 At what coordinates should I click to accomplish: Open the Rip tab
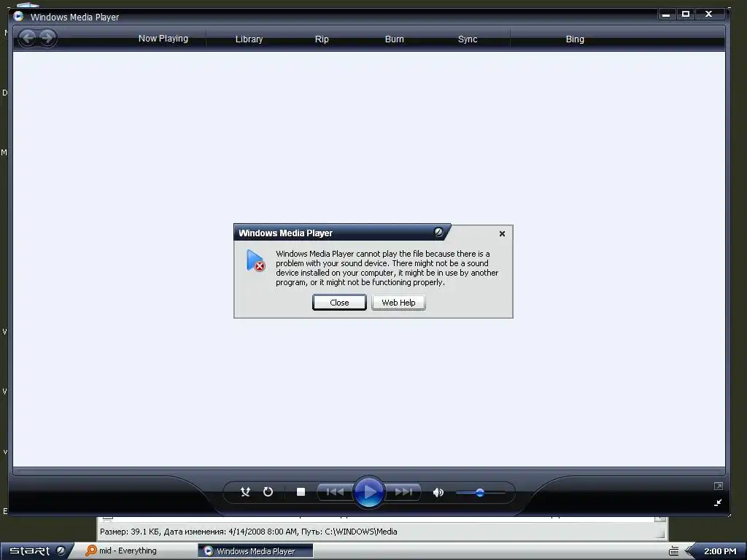[322, 39]
